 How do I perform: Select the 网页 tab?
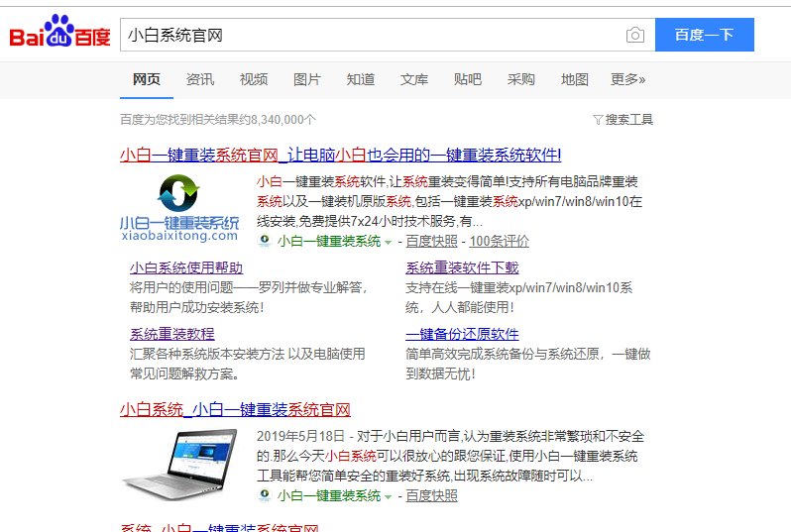pos(147,79)
